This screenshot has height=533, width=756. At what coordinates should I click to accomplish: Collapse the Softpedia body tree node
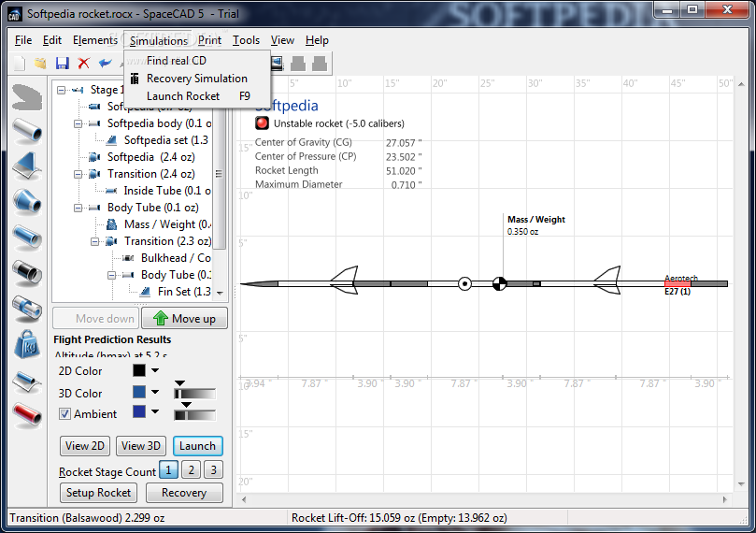click(78, 123)
